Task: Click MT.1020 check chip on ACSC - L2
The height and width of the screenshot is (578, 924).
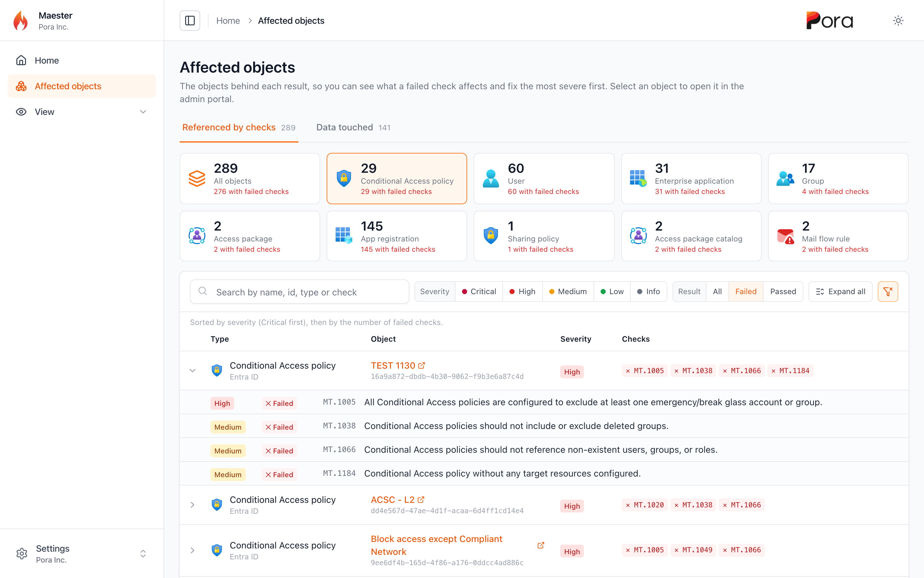Action: (645, 504)
